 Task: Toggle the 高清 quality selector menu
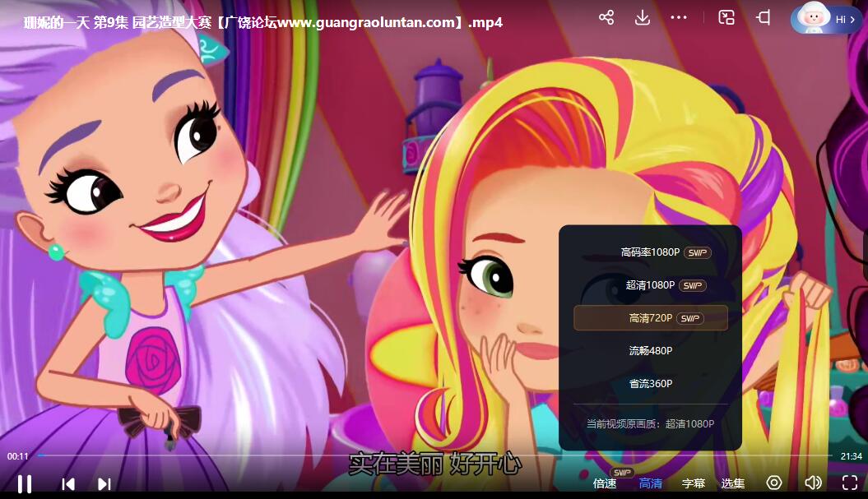click(x=651, y=483)
